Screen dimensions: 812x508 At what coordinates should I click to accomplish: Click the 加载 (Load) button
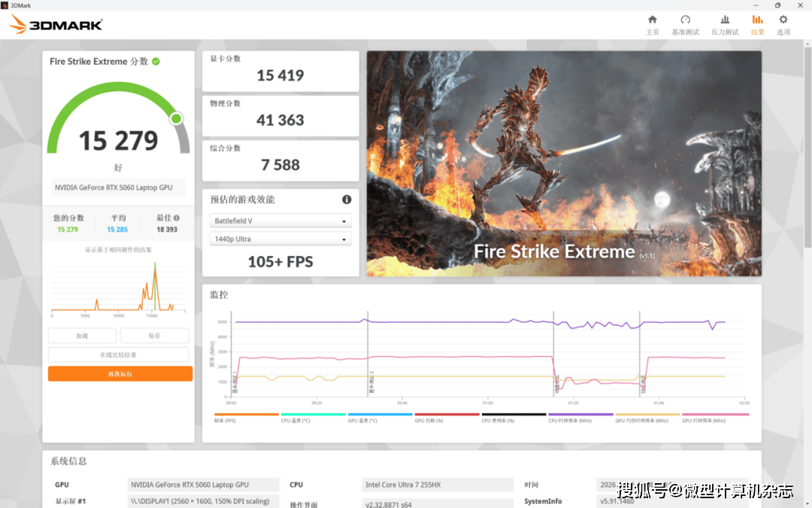(82, 336)
